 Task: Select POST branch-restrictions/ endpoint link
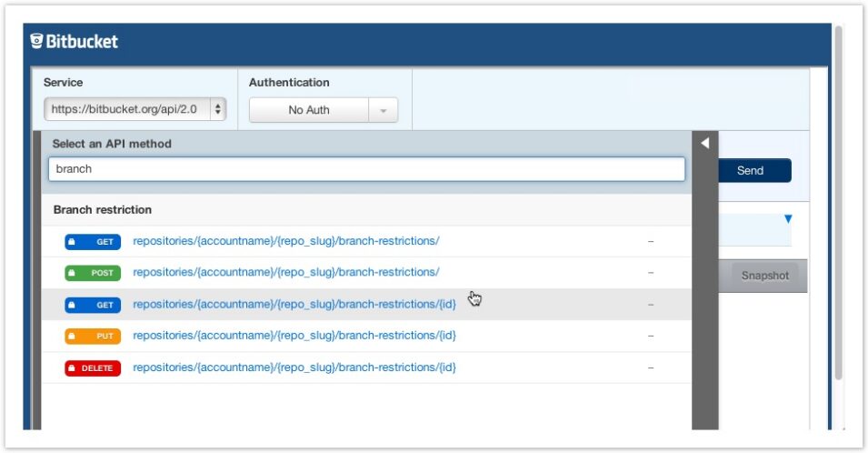pyautogui.click(x=286, y=272)
